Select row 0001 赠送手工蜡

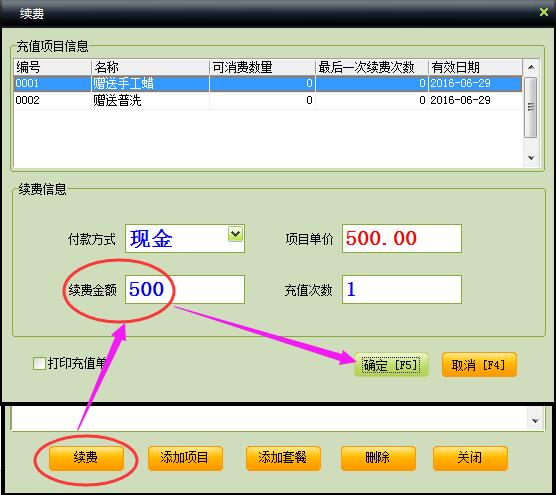point(268,84)
